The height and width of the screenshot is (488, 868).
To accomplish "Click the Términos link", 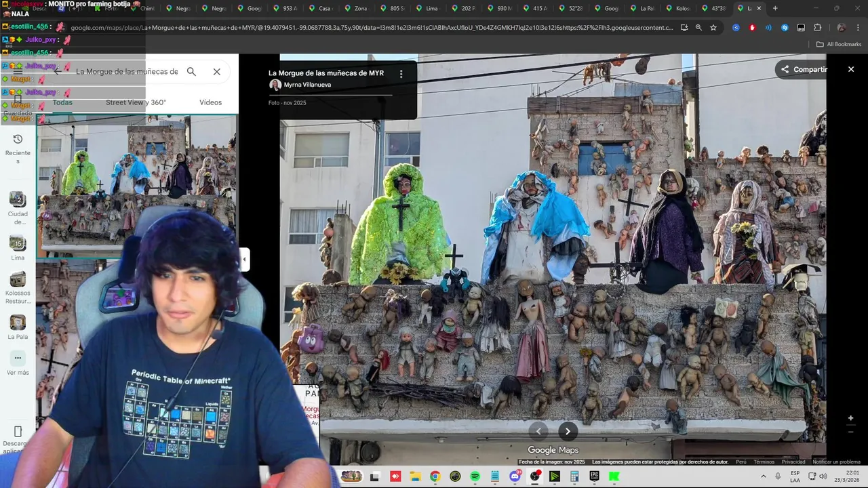I will coord(764,462).
